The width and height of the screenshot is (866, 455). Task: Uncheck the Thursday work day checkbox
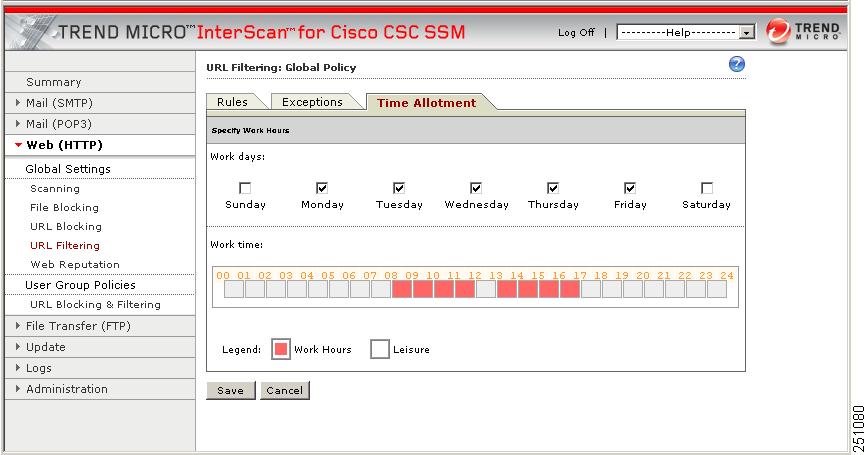point(553,188)
